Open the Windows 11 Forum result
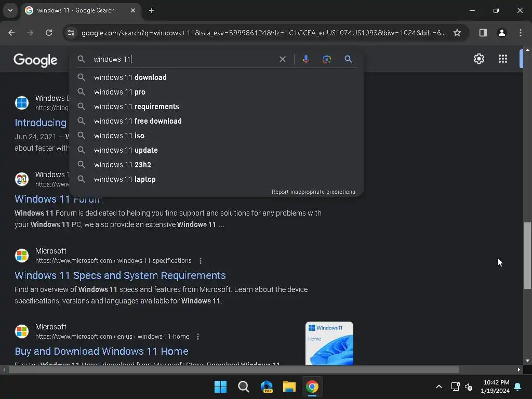Image resolution: width=532 pixels, height=399 pixels. click(59, 199)
